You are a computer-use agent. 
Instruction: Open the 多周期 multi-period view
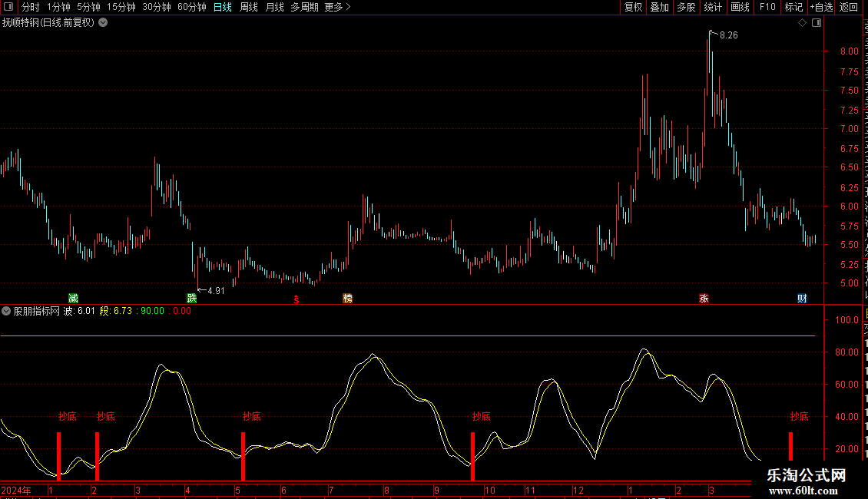coord(304,7)
